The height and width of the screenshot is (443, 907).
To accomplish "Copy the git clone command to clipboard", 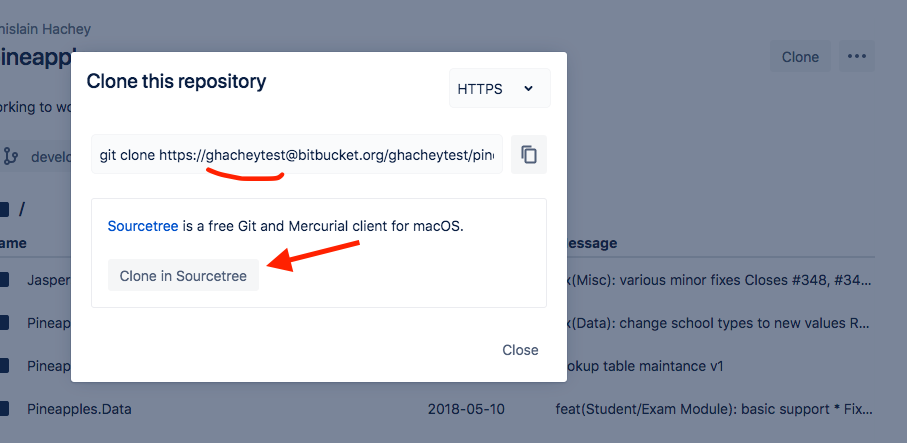I will [x=529, y=155].
